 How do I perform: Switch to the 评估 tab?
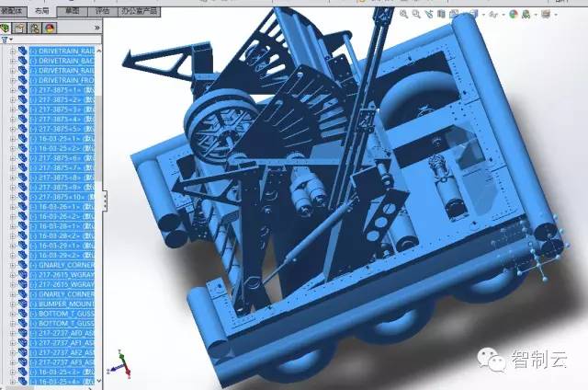102,11
